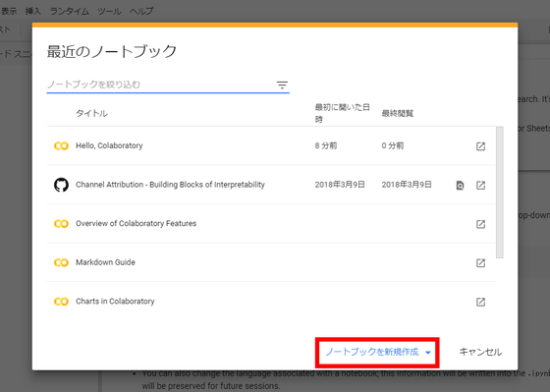Open the Charts in Colaboratory notebook
The height and width of the screenshot is (392, 550).
[x=115, y=301]
